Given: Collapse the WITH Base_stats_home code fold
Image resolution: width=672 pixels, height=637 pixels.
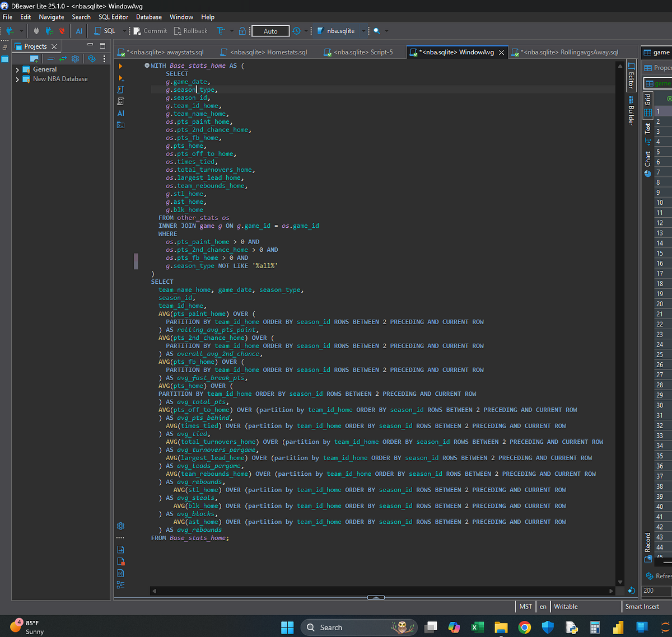Looking at the screenshot, I should click(x=147, y=66).
